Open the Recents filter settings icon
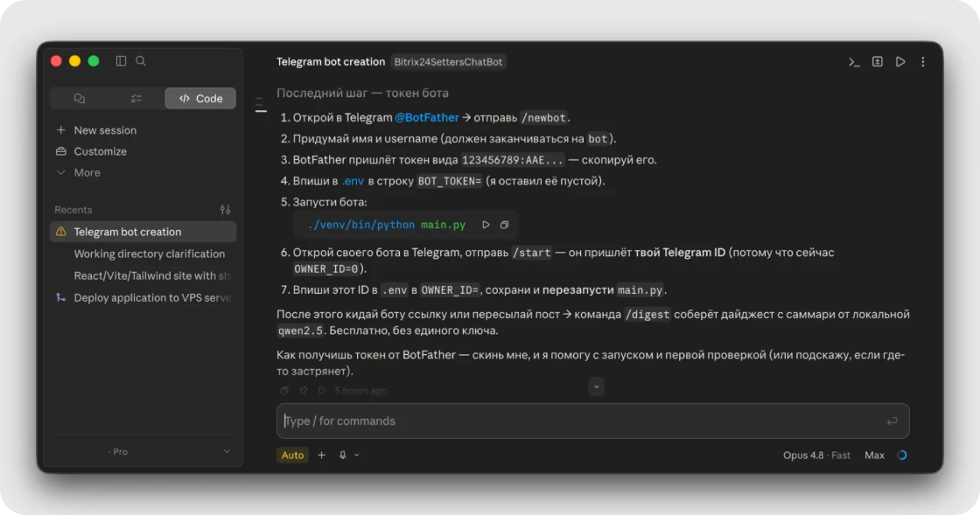The height and width of the screenshot is (515, 980). point(226,210)
